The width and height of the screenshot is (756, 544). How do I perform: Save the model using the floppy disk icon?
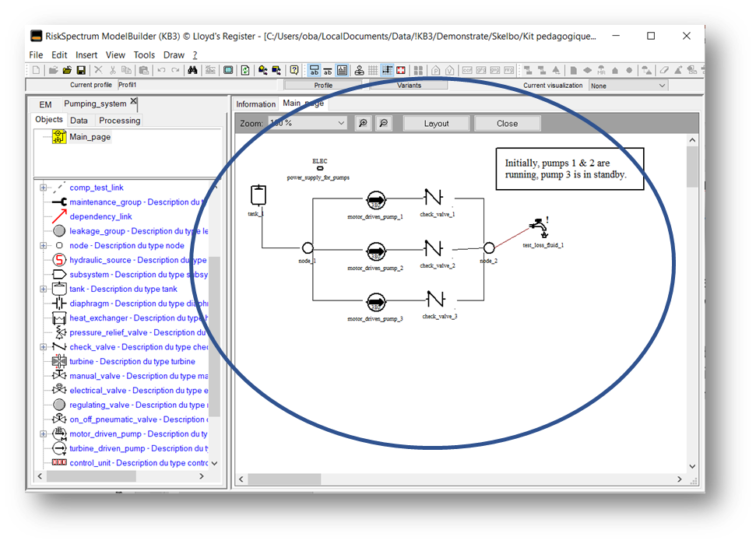click(x=81, y=70)
